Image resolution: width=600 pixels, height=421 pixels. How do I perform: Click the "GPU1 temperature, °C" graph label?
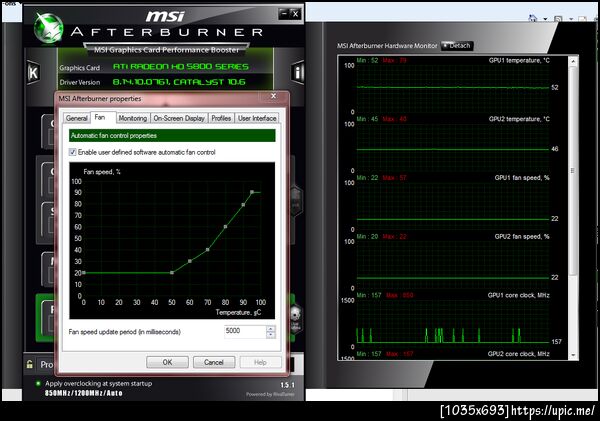coord(519,60)
